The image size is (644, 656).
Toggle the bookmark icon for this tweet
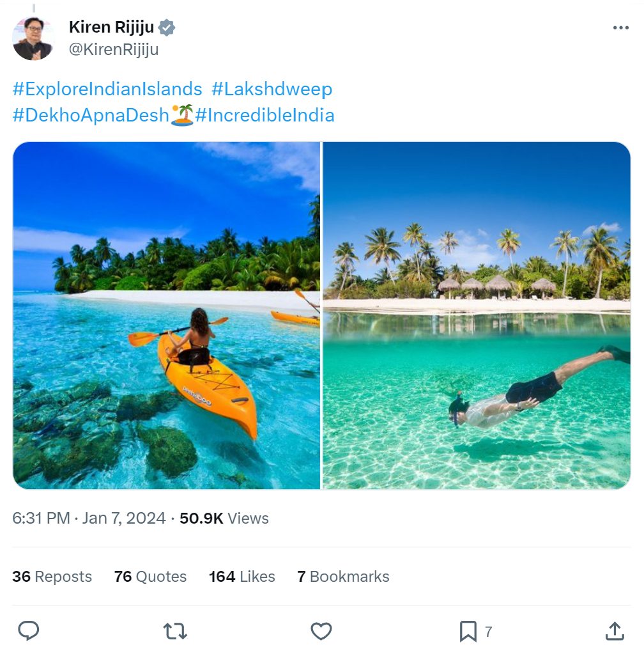coord(468,631)
